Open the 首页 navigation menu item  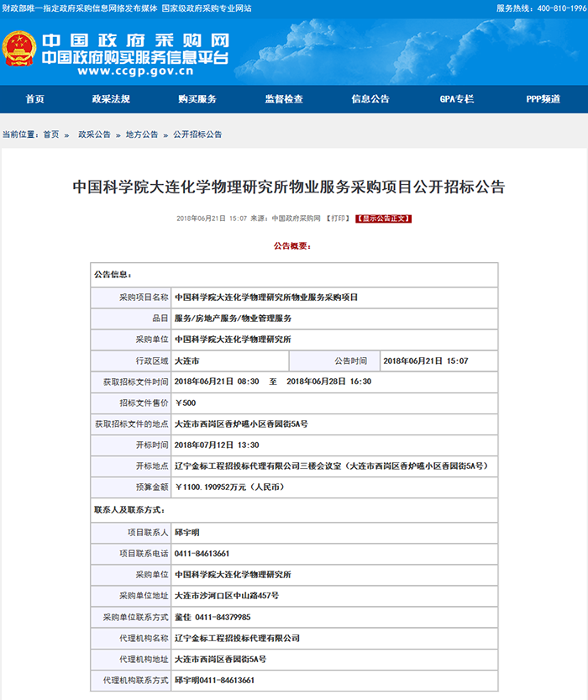34,99
